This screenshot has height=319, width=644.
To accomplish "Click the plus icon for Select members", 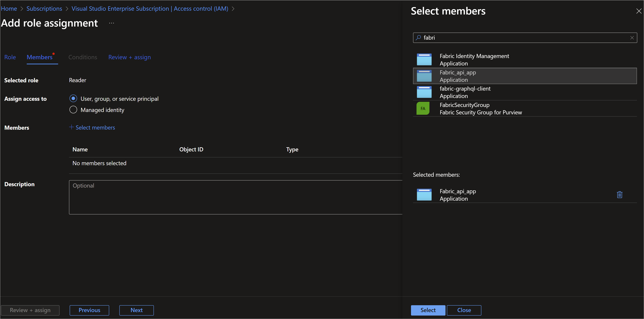I will tap(72, 127).
